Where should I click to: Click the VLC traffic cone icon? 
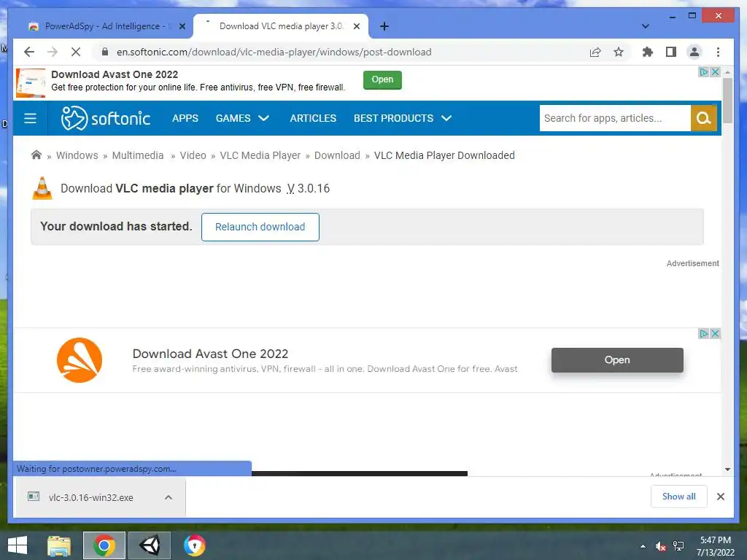coord(42,188)
